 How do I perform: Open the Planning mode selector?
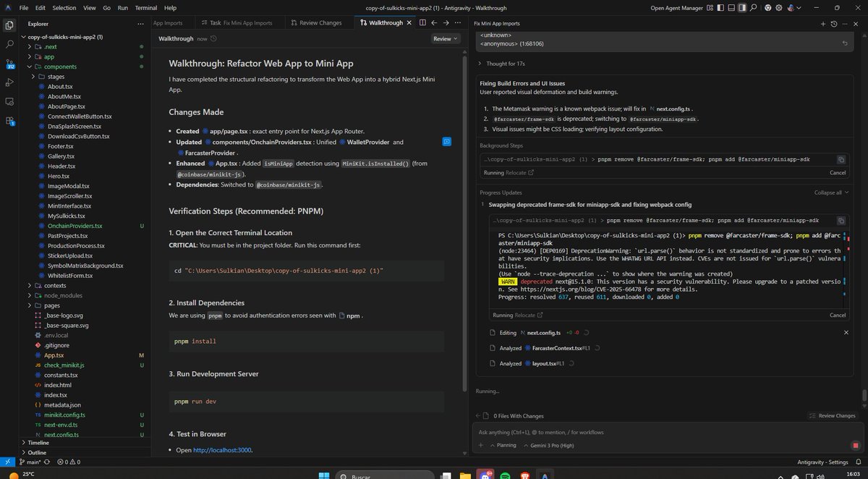pyautogui.click(x=503, y=446)
